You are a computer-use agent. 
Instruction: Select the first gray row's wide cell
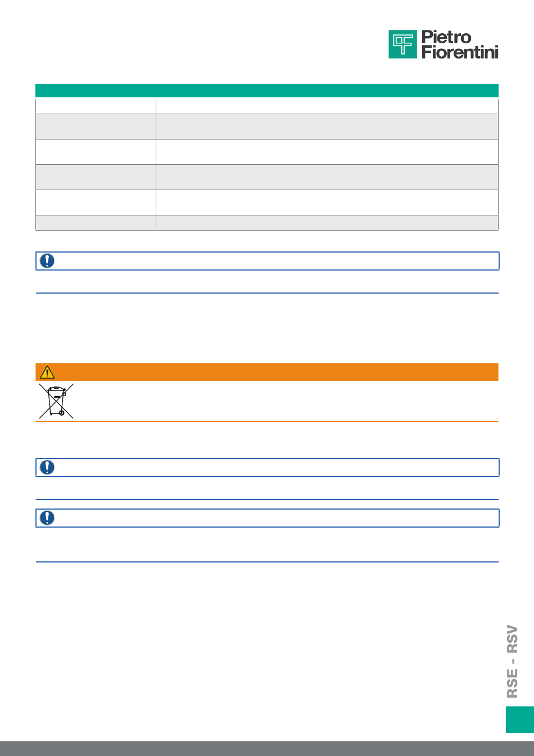[327, 127]
